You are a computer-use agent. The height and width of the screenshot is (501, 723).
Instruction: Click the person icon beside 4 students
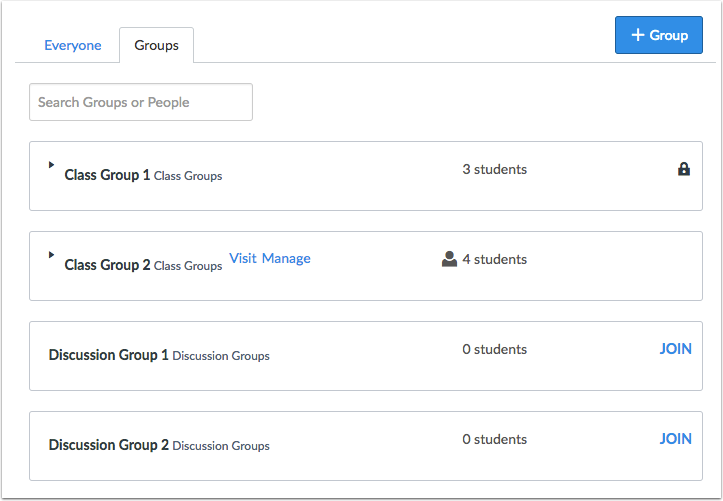pyautogui.click(x=449, y=259)
